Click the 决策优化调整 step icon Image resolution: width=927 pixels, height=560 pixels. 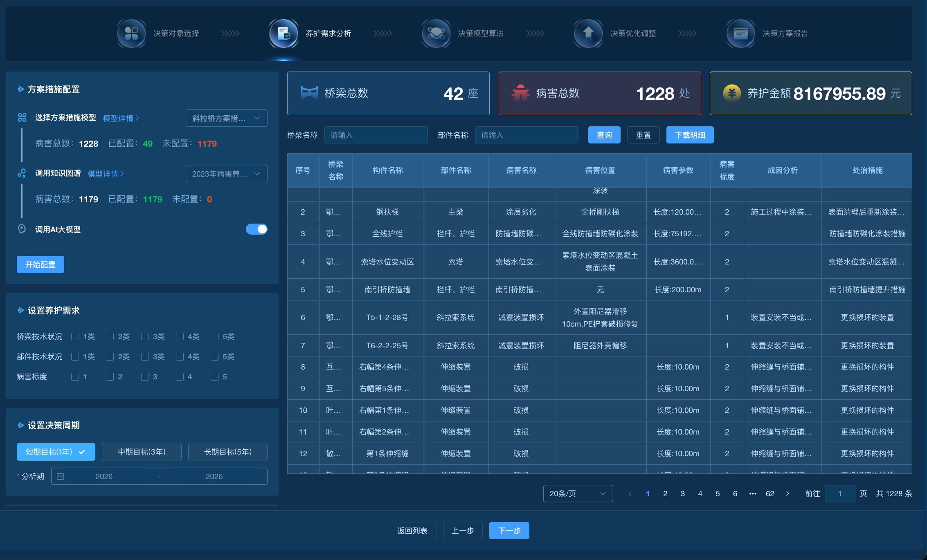[588, 34]
